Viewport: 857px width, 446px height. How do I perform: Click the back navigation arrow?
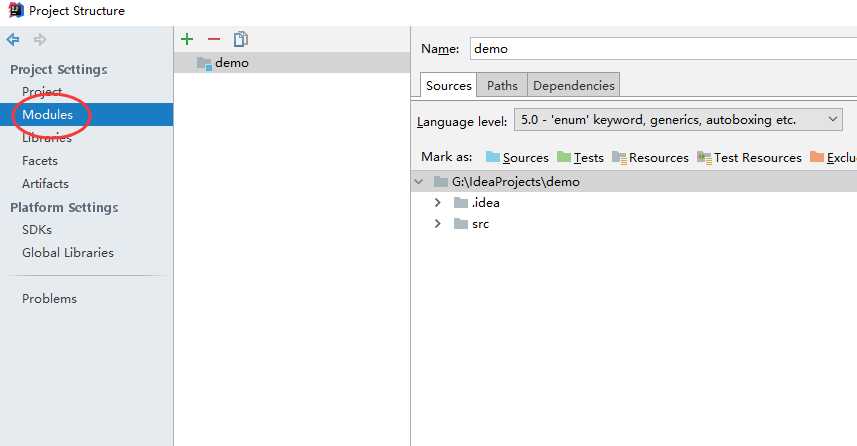(x=13, y=39)
